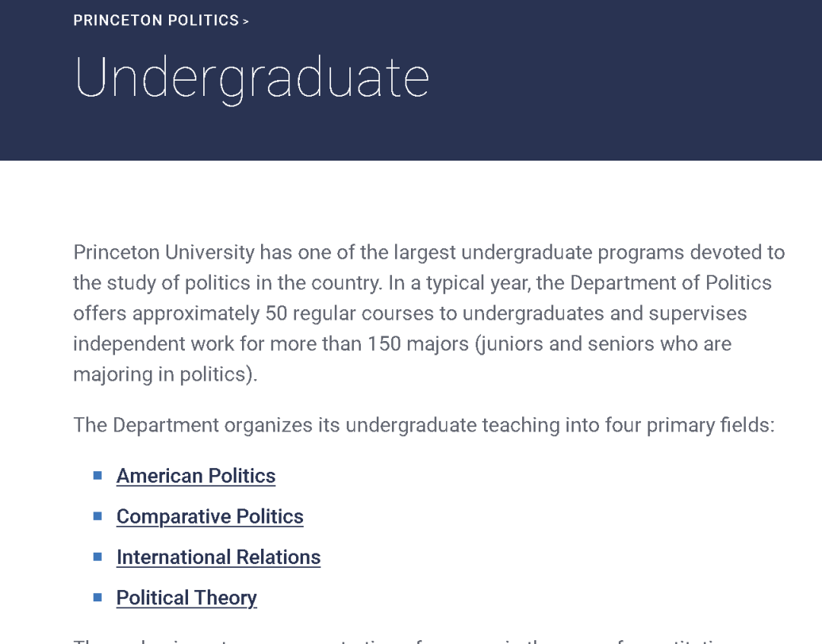This screenshot has height=644, width=822.
Task: Follow the International Relations link
Action: coord(218,557)
